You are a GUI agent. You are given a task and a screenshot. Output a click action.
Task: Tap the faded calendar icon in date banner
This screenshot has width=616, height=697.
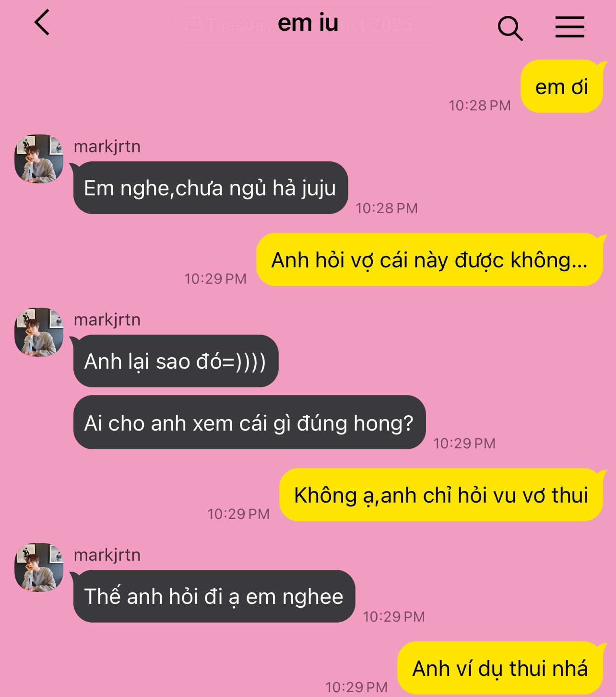(x=193, y=23)
